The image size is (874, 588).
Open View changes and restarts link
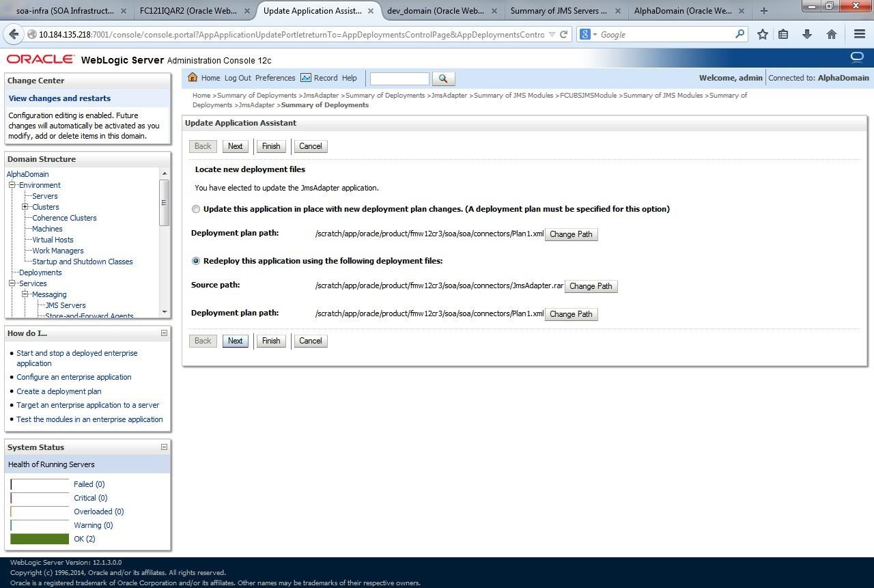[59, 98]
